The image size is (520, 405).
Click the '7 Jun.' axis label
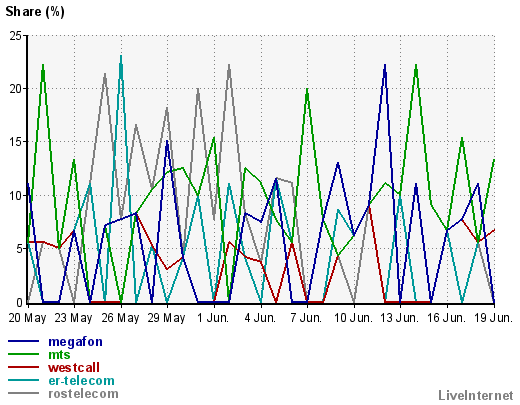coord(306,318)
